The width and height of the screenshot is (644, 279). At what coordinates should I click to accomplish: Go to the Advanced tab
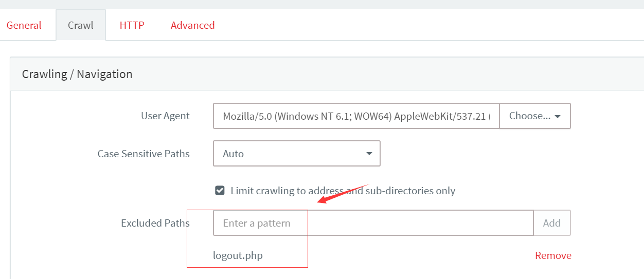192,25
